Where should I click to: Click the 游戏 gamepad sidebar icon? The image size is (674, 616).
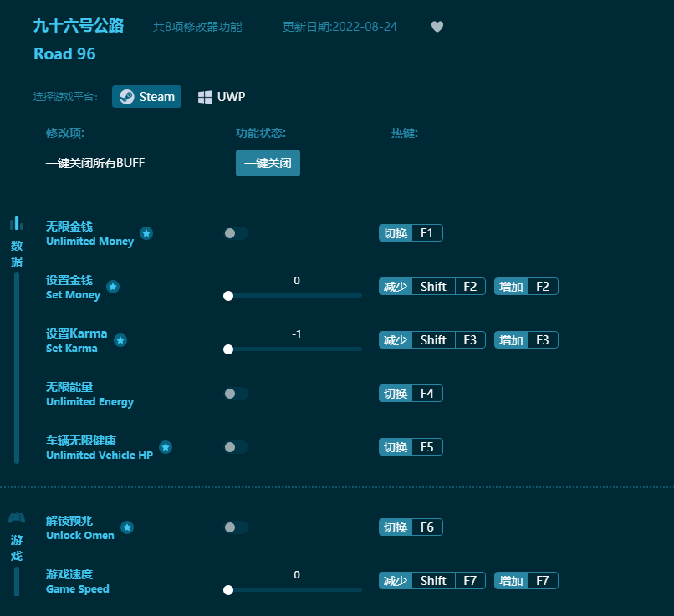pos(17,517)
